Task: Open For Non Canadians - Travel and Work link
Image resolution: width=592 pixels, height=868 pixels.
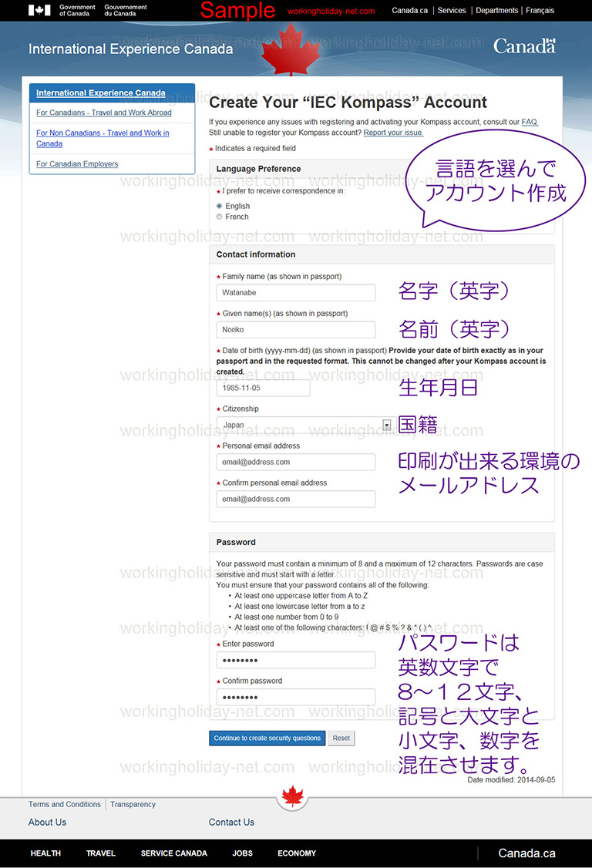Action: point(103,138)
